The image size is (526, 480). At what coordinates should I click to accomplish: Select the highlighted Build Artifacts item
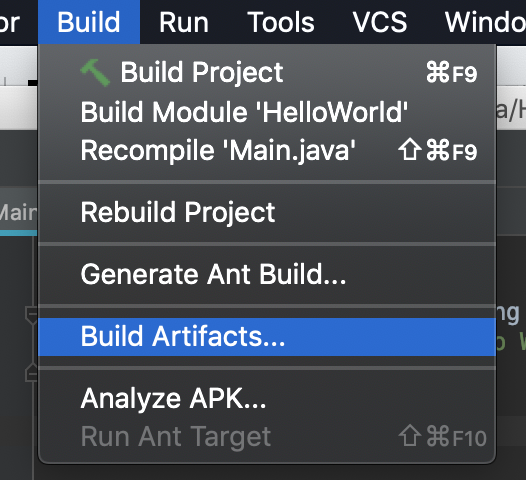tap(267, 336)
